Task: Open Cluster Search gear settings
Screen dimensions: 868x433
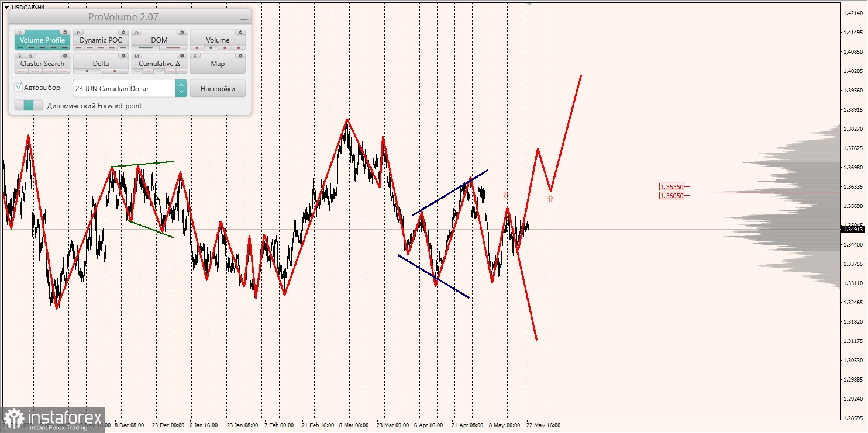Action: (65, 56)
